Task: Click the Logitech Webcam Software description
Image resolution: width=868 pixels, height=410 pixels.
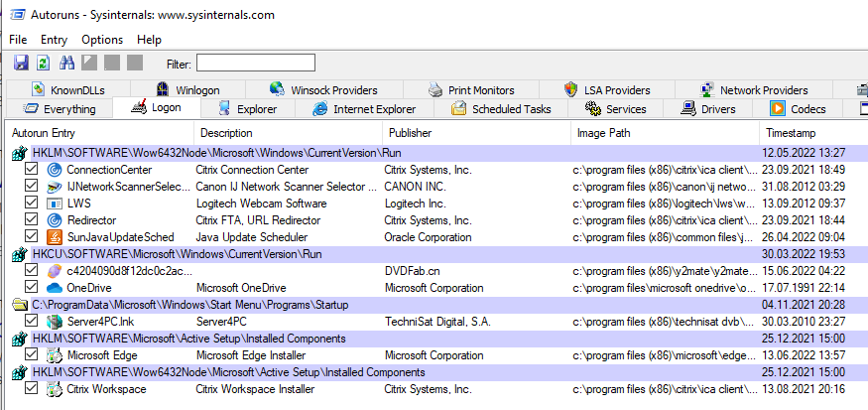Action: pyautogui.click(x=261, y=204)
